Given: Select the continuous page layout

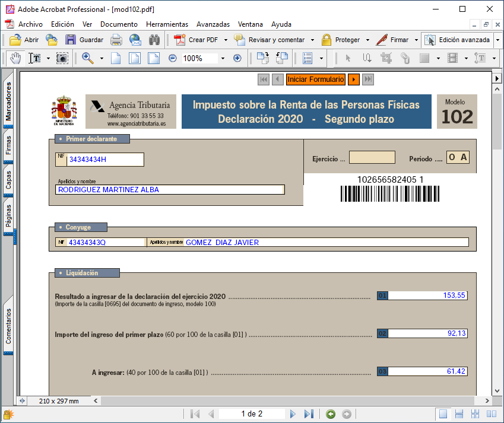Looking at the screenshot, I should [x=459, y=414].
